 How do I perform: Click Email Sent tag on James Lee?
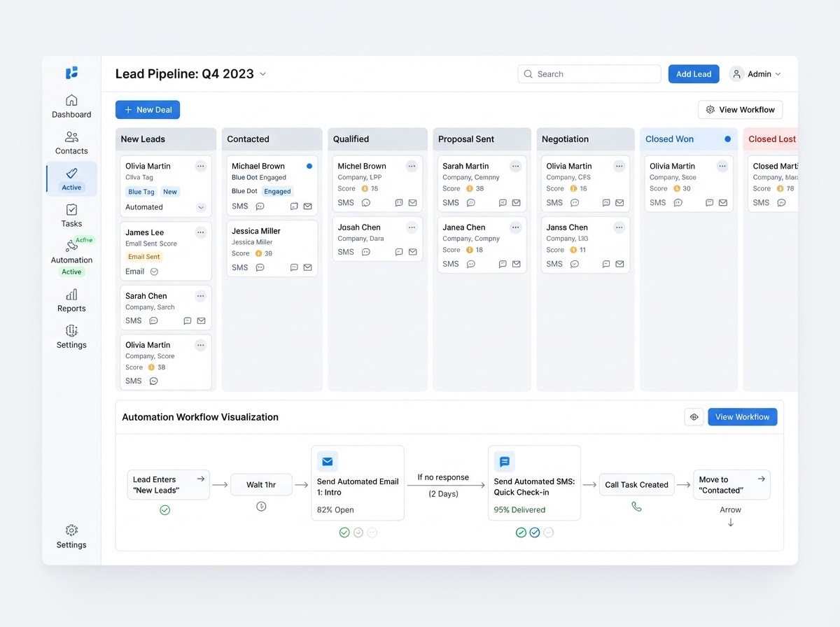(144, 257)
